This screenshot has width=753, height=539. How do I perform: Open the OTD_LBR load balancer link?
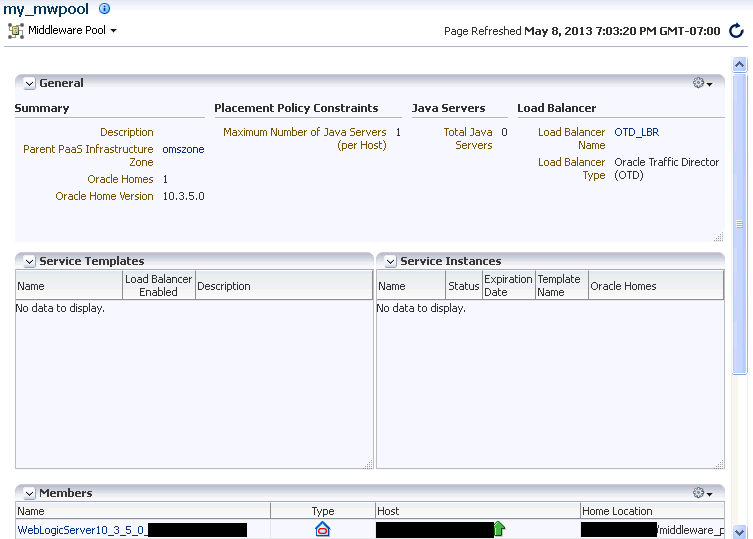[636, 132]
